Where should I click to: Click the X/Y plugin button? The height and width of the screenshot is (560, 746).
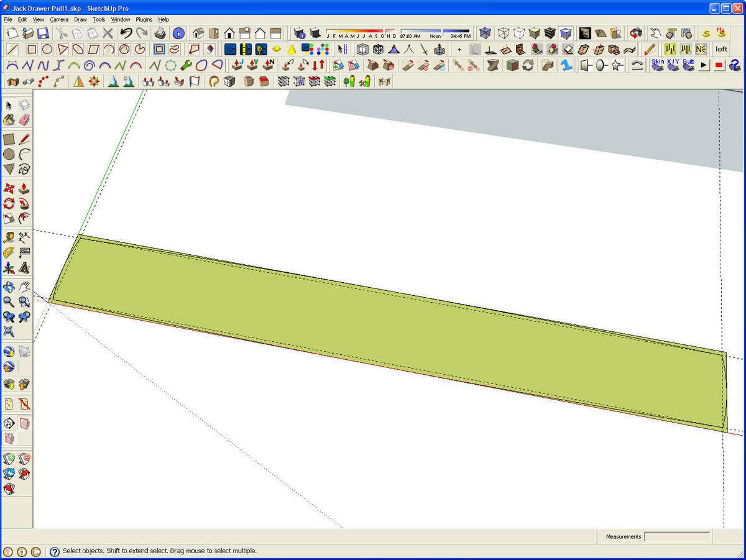[x=673, y=65]
